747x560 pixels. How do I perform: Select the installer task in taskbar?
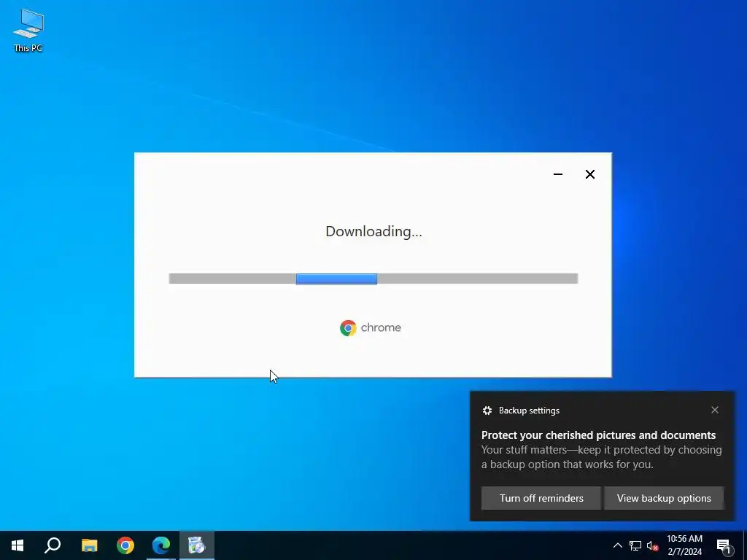point(197,545)
